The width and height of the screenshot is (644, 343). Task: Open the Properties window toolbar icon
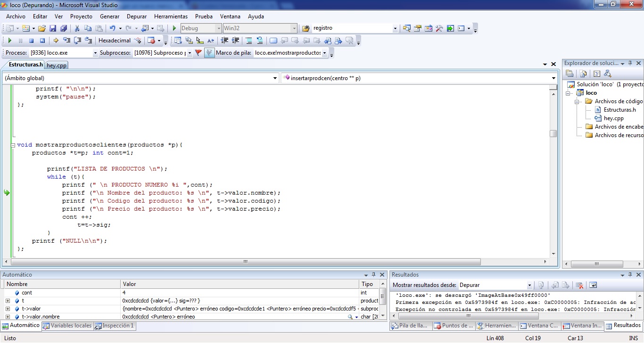point(417,28)
